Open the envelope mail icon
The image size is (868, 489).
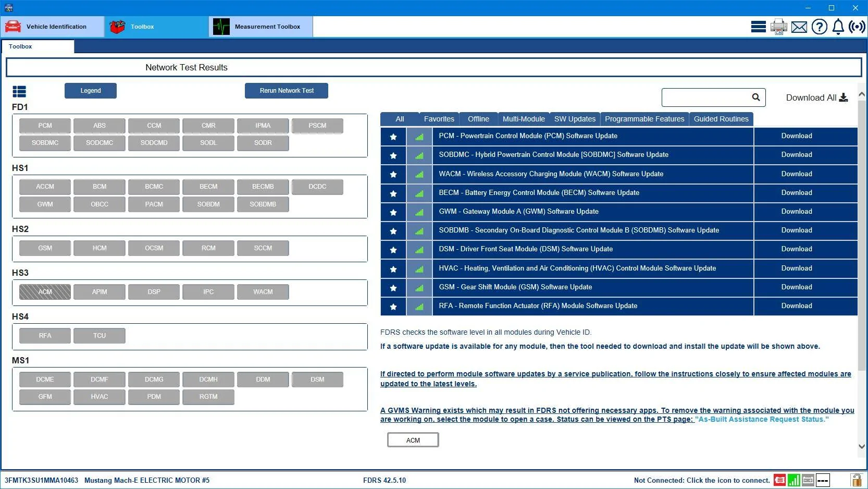[x=799, y=27]
